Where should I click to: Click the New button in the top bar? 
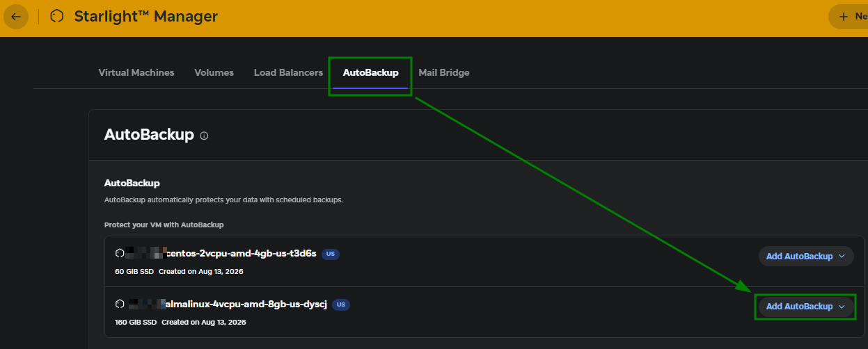(849, 17)
